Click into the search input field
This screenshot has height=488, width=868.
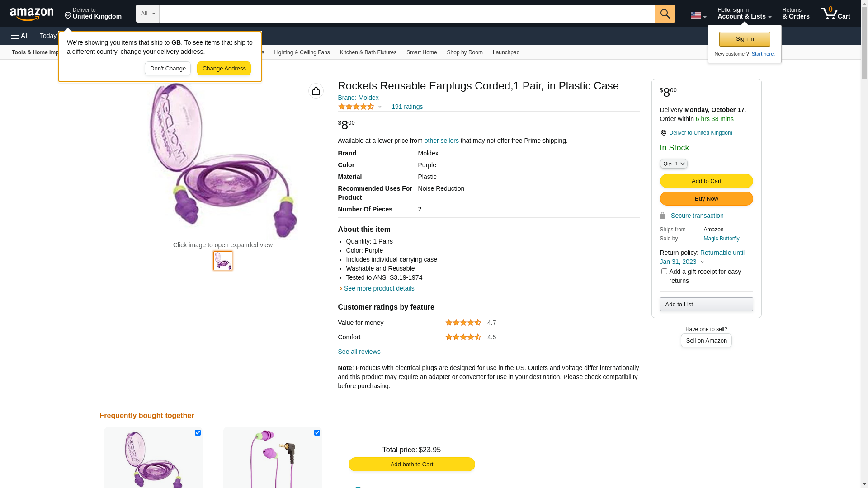point(407,14)
